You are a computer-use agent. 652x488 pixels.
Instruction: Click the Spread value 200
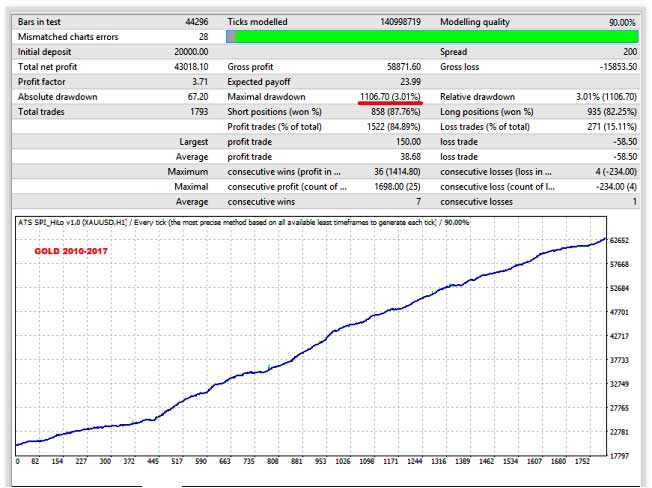click(626, 51)
